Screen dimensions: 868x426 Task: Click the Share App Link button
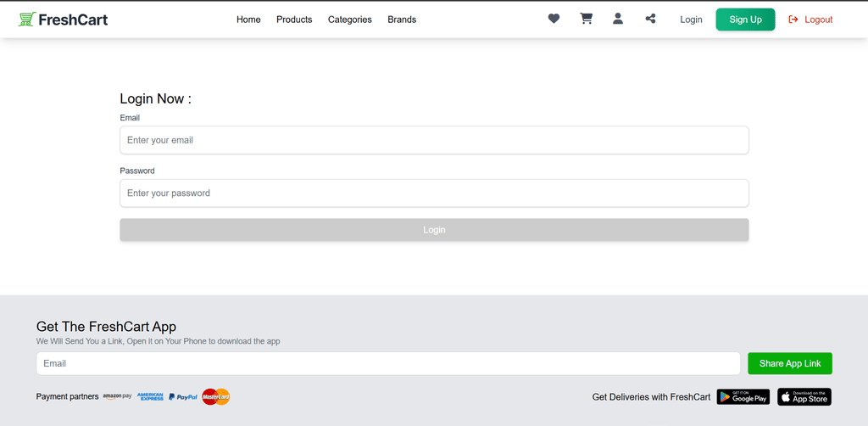[790, 363]
